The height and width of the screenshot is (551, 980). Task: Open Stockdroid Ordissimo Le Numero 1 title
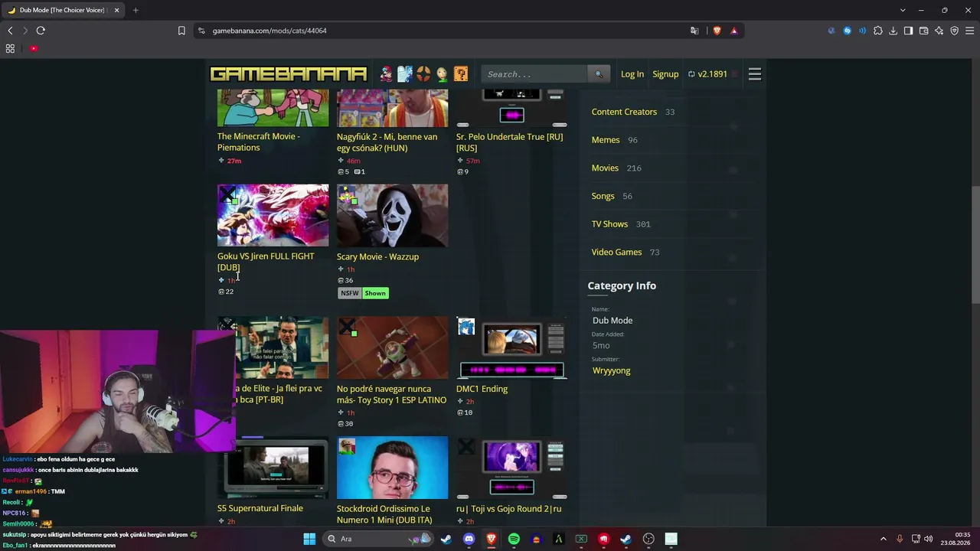pyautogui.click(x=384, y=514)
